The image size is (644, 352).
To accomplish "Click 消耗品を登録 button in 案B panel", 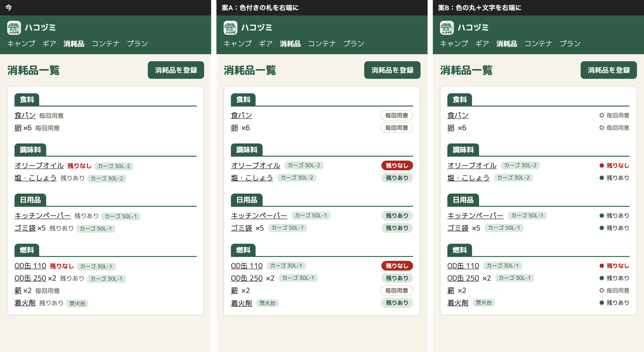I will [x=609, y=70].
